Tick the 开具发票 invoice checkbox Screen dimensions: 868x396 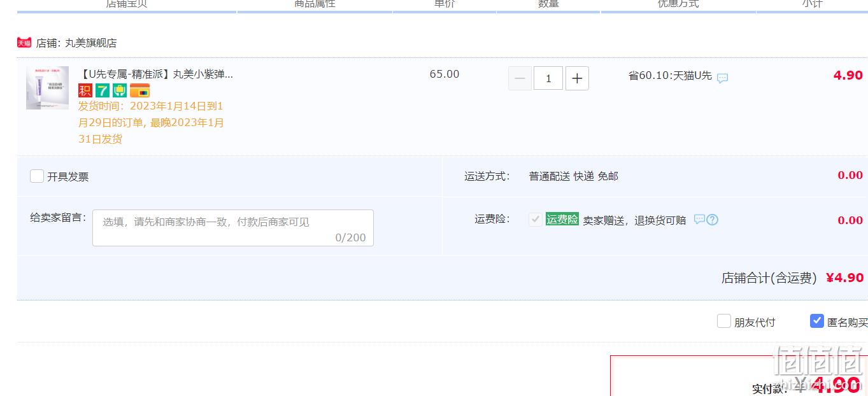(37, 176)
